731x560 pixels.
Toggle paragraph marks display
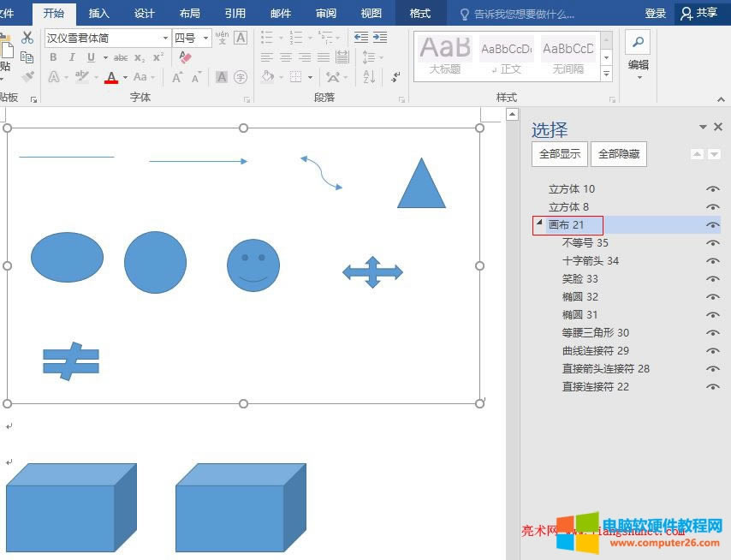[x=394, y=77]
